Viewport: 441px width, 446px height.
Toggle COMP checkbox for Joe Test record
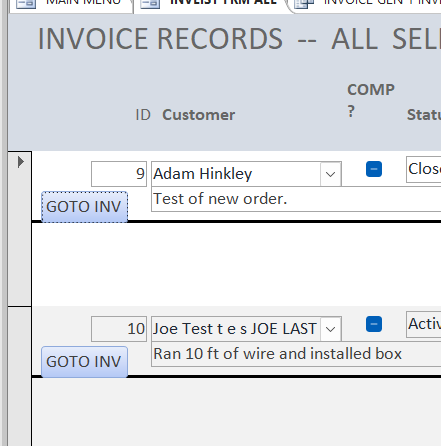[374, 324]
